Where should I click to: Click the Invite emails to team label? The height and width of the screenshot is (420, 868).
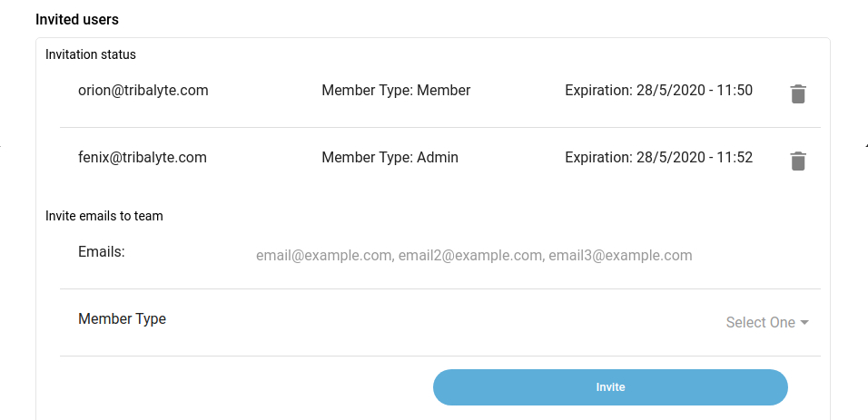point(104,216)
